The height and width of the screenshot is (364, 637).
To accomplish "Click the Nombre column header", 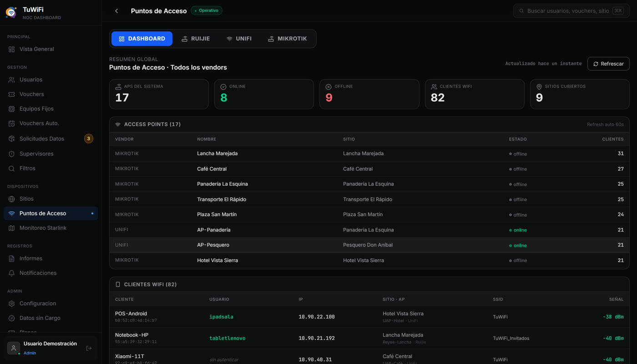I will point(207,139).
